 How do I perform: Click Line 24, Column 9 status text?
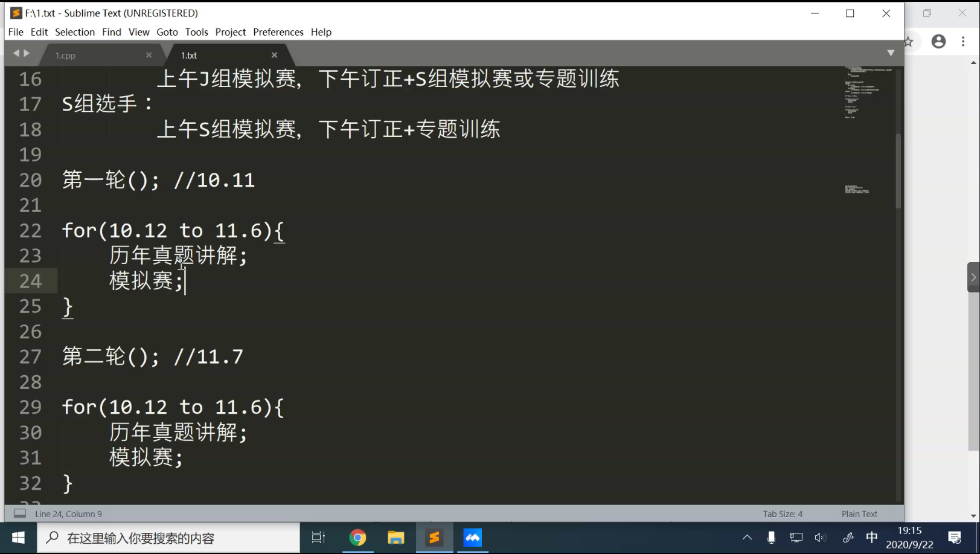(69, 514)
